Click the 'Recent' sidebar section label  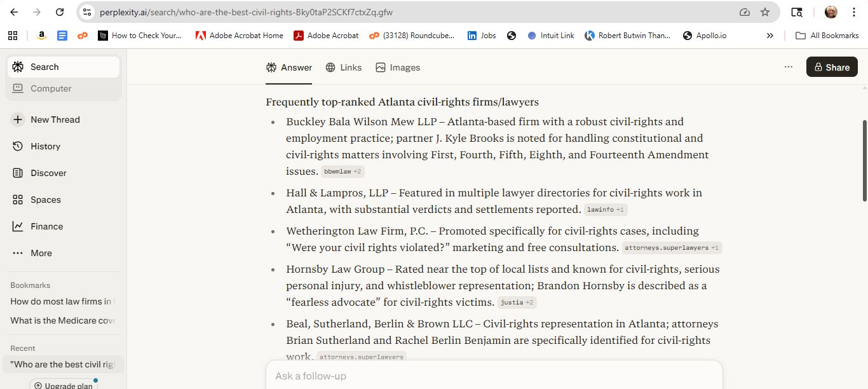click(23, 348)
